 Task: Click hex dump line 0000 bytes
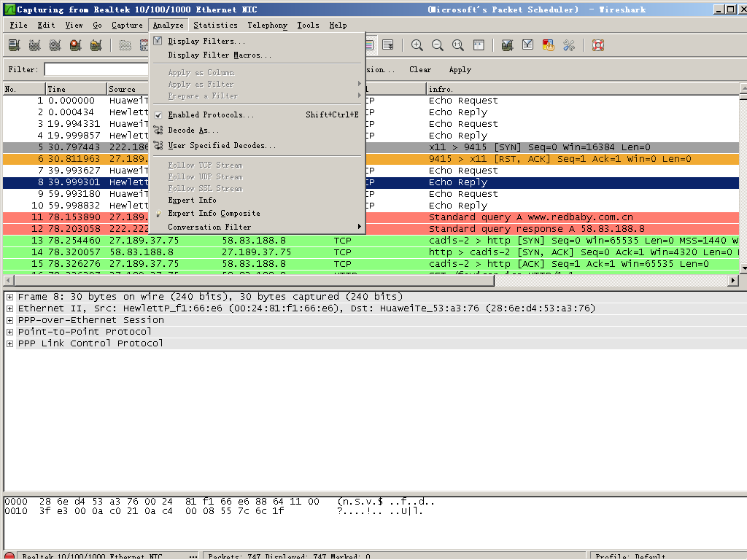[x=179, y=502]
